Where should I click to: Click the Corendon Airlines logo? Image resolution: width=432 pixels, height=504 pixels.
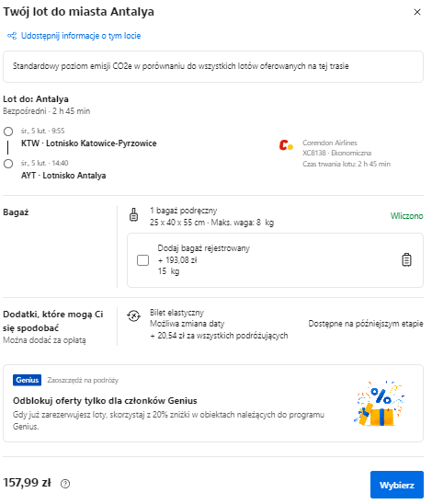[286, 145]
